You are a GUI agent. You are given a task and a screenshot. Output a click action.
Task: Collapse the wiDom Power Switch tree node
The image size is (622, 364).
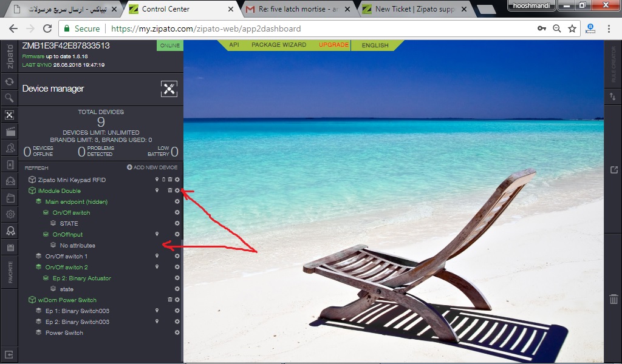click(x=32, y=300)
